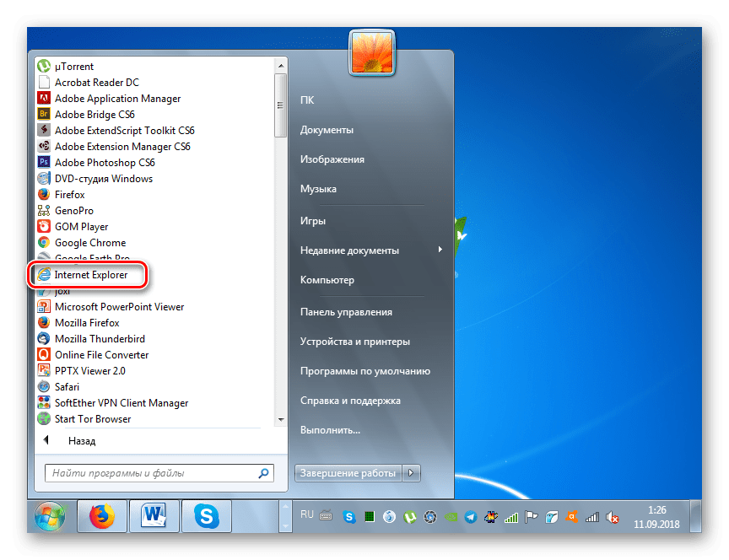Viewport: 729px width, 560px height.
Task: Expand the Недавние документы submenu arrow
Action: (440, 250)
